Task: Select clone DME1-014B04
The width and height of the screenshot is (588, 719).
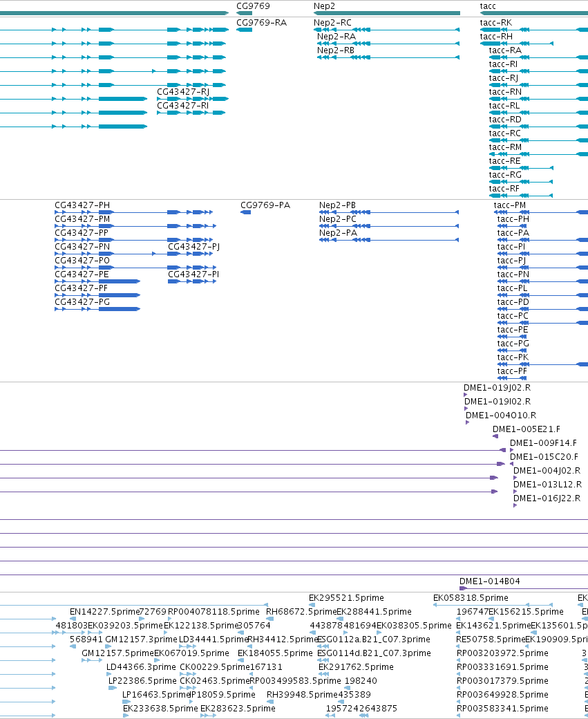Action: point(489,581)
